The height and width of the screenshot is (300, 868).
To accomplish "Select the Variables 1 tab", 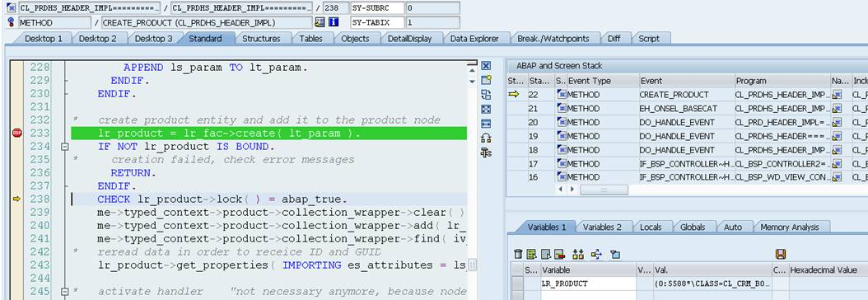I will point(546,227).
